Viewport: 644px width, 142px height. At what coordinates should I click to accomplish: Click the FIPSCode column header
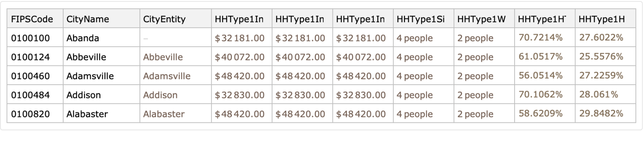[x=32, y=19]
